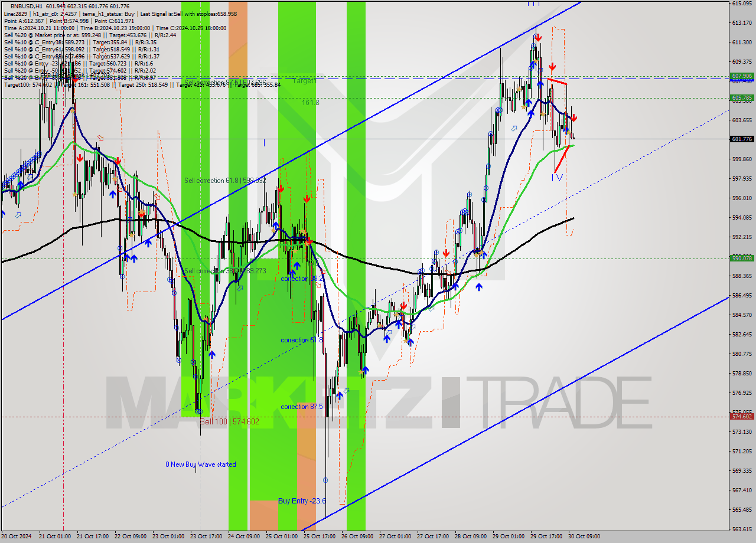The image size is (756, 543).
Task: Click the 'Sell correction 61.8 | 598.692' label
Action: pos(225,181)
